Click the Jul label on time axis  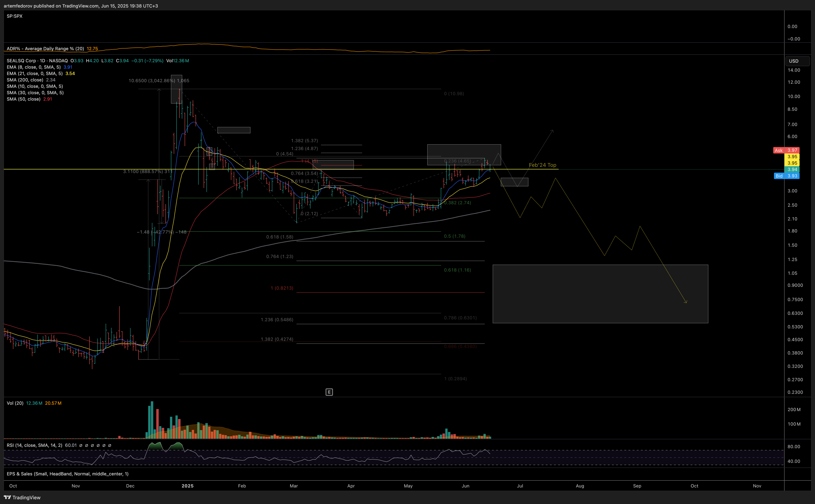click(x=520, y=486)
